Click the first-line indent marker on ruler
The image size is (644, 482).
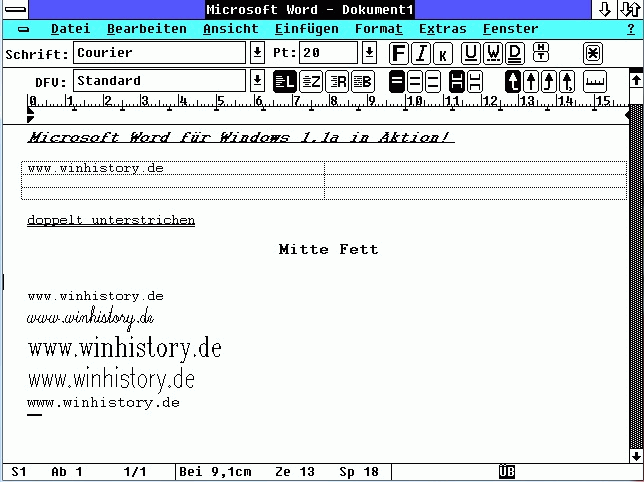pyautogui.click(x=30, y=110)
